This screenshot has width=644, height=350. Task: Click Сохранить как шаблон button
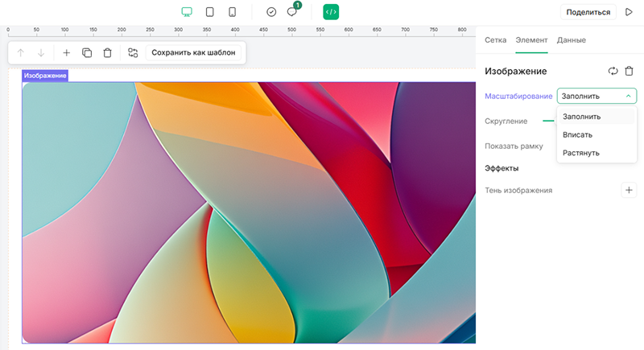click(193, 53)
